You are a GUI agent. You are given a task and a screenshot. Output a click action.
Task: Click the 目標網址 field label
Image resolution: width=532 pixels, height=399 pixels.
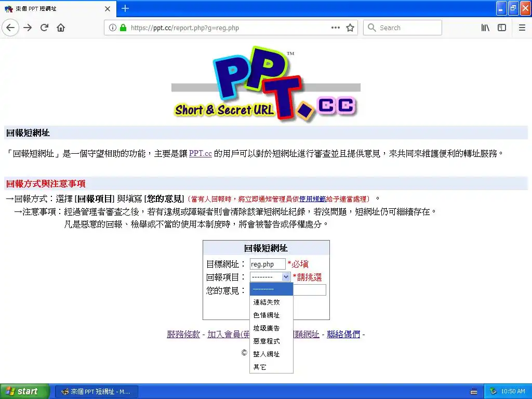click(225, 264)
